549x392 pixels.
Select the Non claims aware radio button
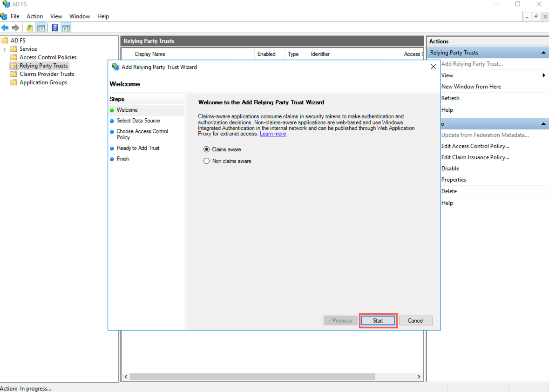pyautogui.click(x=206, y=160)
